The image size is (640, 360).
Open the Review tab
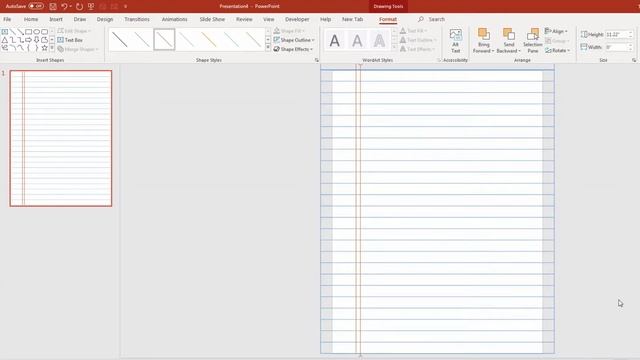(x=244, y=19)
